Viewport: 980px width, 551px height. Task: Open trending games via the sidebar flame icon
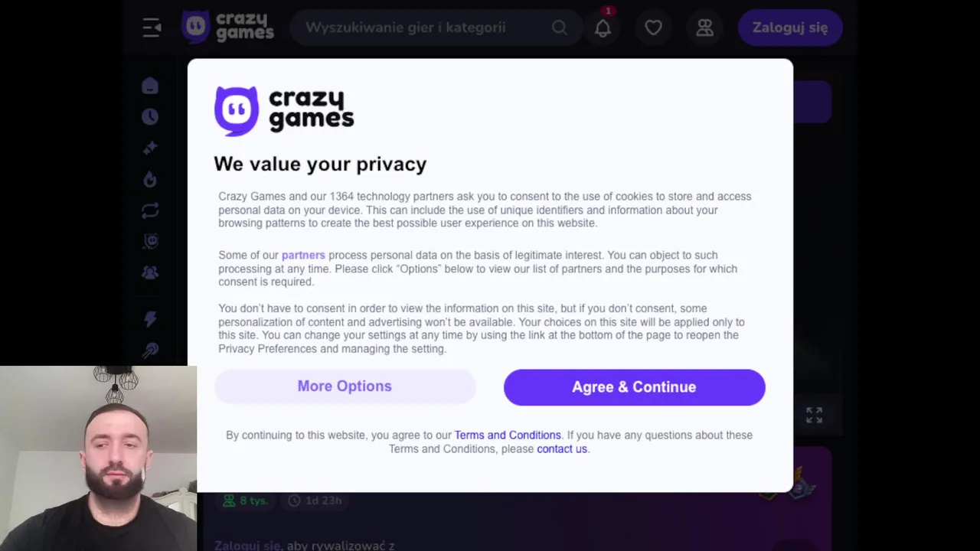[150, 179]
